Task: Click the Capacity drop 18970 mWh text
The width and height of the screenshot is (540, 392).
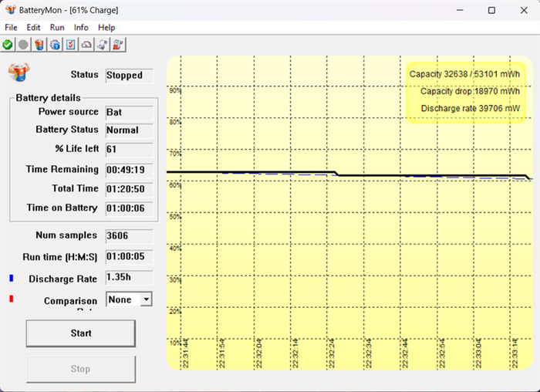Action: point(470,91)
